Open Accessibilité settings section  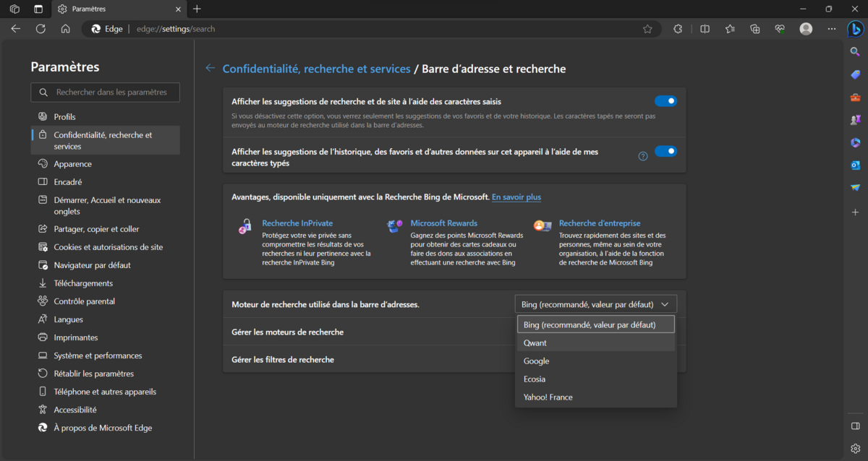(x=106, y=410)
